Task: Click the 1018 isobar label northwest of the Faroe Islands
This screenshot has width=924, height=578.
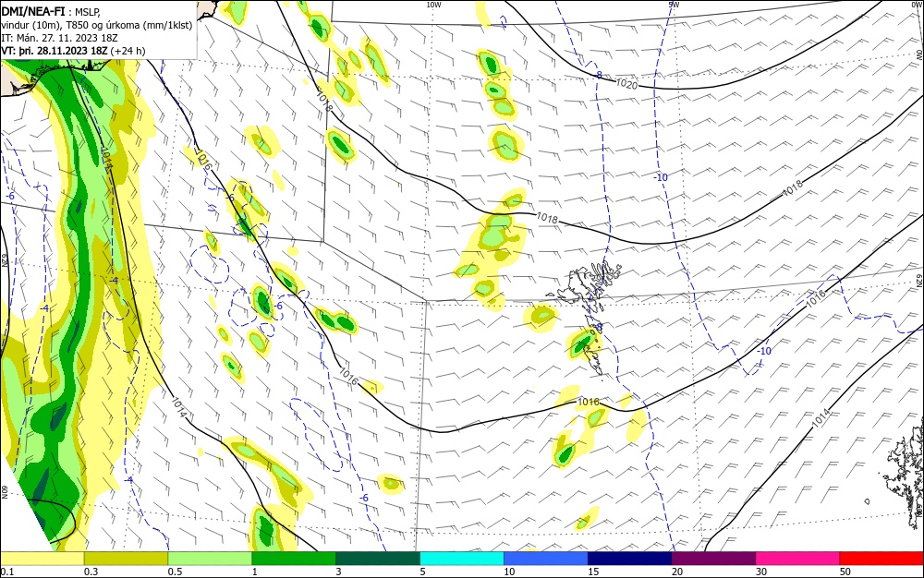Action: pos(547,219)
